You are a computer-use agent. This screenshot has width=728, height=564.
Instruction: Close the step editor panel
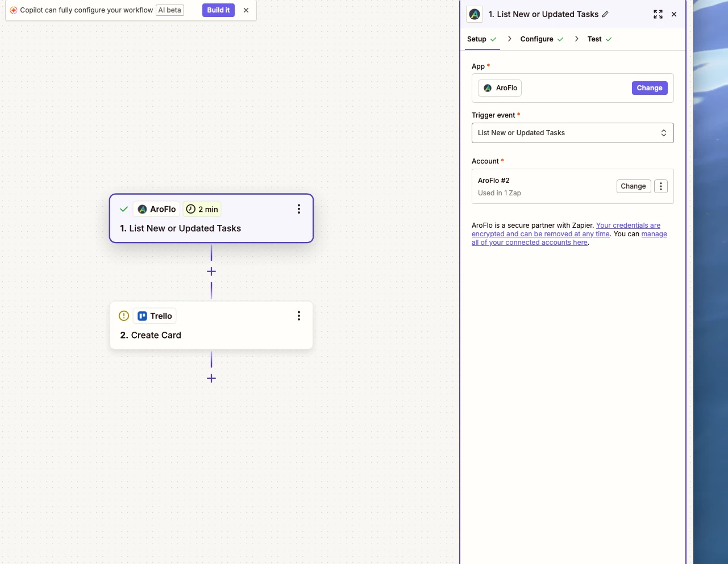click(x=674, y=14)
